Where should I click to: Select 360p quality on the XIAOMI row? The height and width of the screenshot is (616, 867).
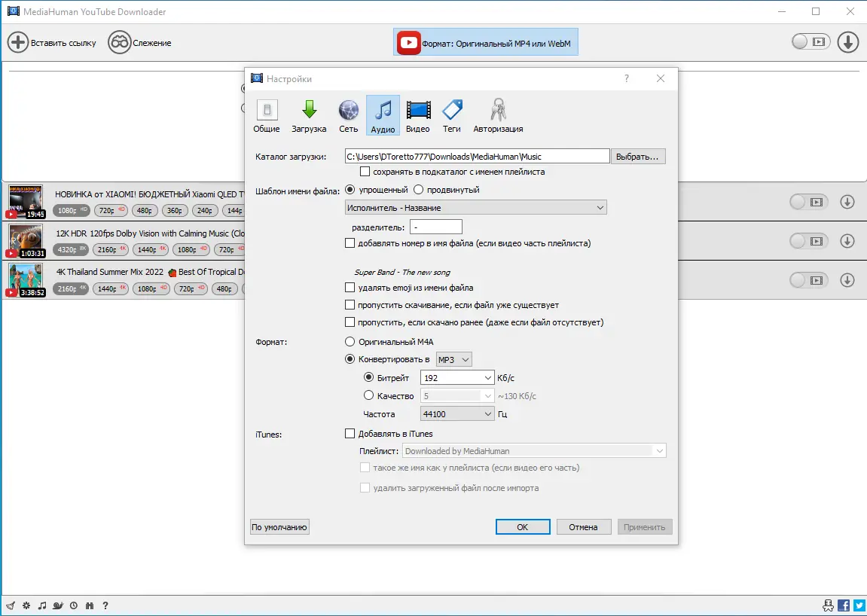[x=175, y=211]
